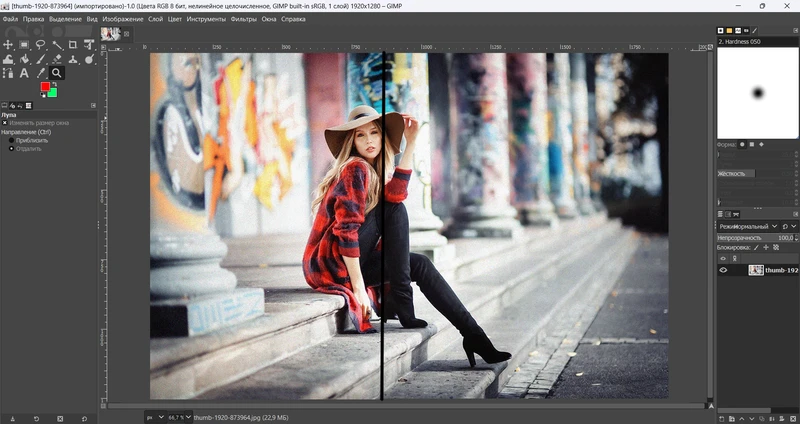The width and height of the screenshot is (800, 424).
Task: Open the Layers tab
Action: tap(720, 214)
